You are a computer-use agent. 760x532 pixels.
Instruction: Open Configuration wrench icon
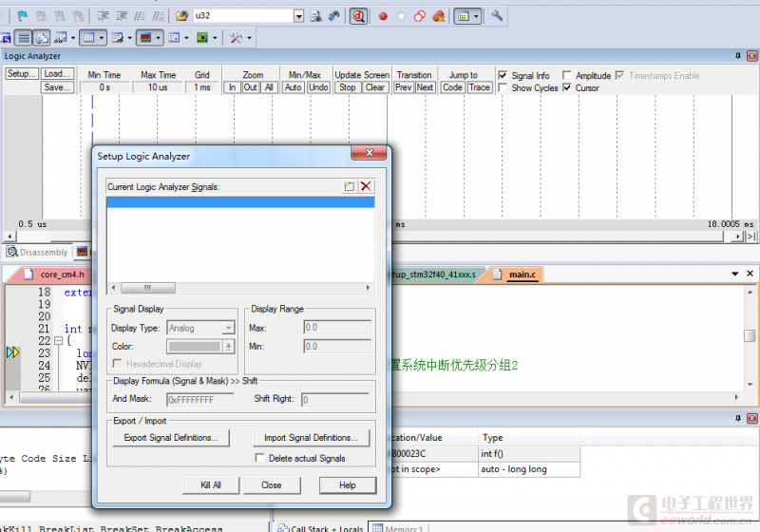point(497,16)
